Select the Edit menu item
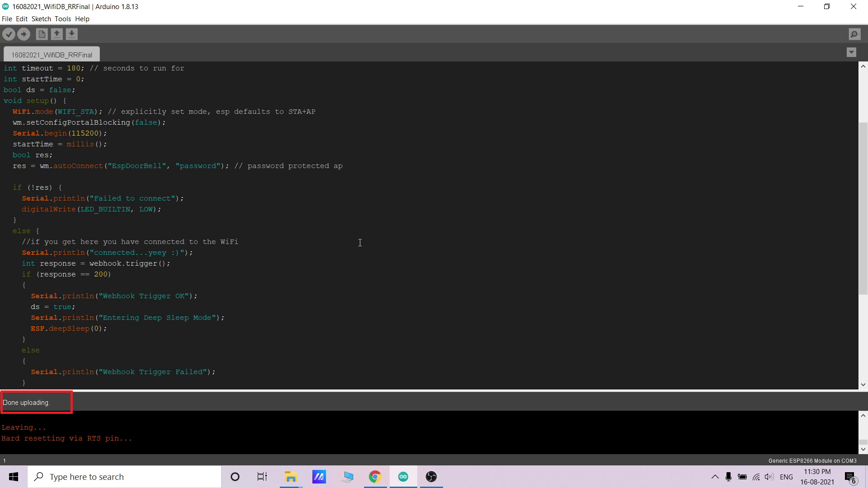This screenshot has width=868, height=488. [21, 19]
